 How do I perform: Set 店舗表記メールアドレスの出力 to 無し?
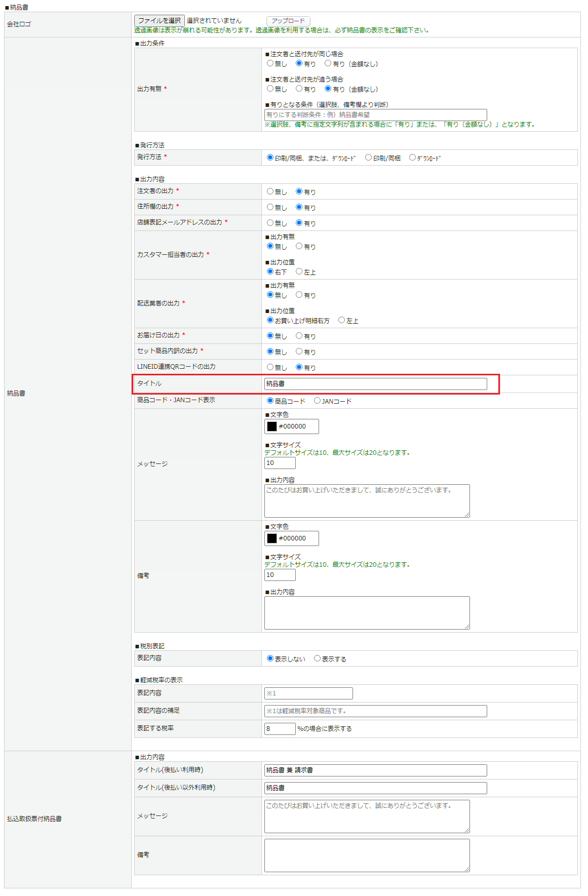click(x=270, y=223)
